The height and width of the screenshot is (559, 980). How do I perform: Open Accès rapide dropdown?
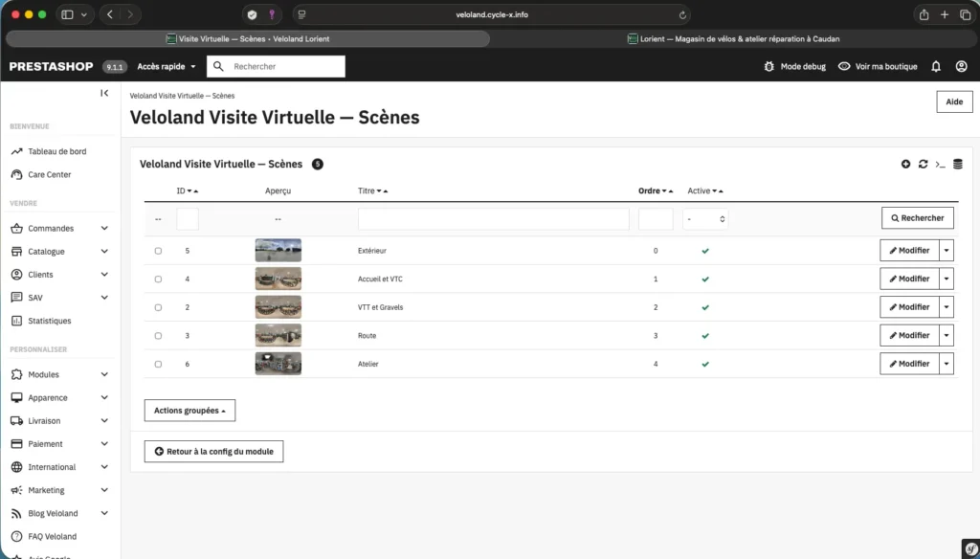[167, 66]
